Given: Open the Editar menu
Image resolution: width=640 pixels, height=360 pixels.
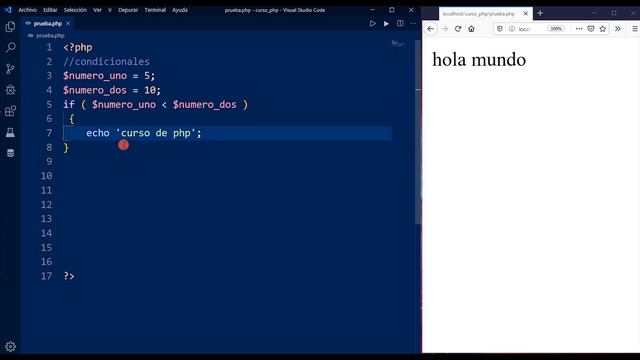Looking at the screenshot, I should (50, 10).
